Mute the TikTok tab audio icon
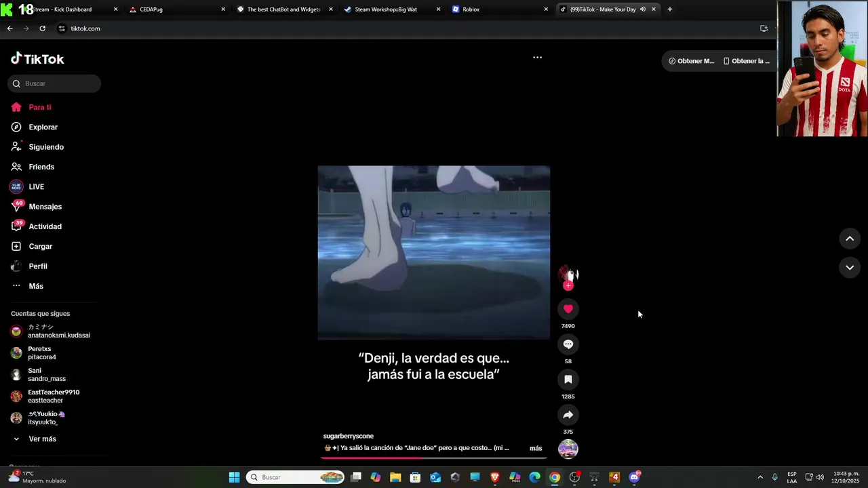 [642, 9]
